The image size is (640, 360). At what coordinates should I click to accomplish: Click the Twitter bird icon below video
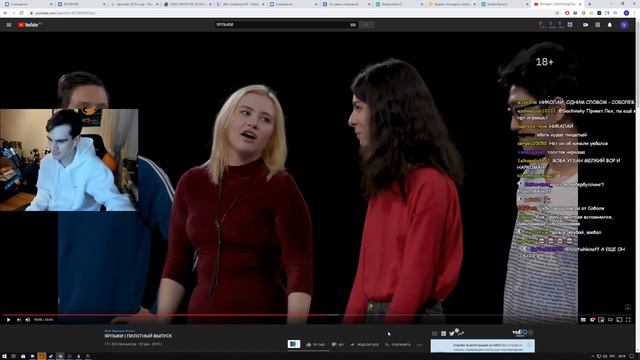tap(452, 333)
